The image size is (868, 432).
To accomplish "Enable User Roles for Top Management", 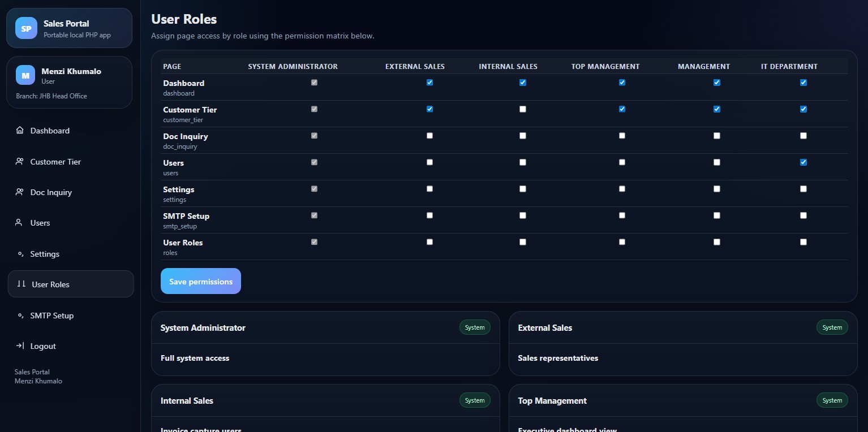I will point(622,242).
